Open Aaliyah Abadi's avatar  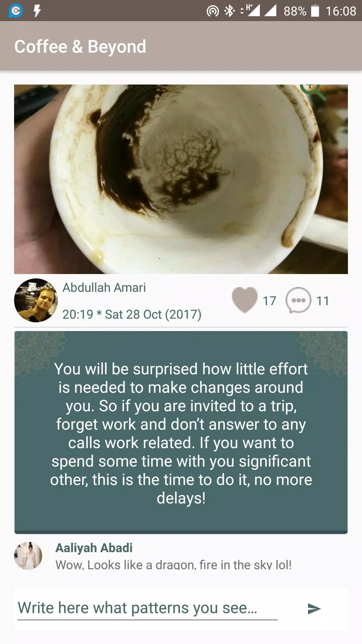[x=28, y=556]
